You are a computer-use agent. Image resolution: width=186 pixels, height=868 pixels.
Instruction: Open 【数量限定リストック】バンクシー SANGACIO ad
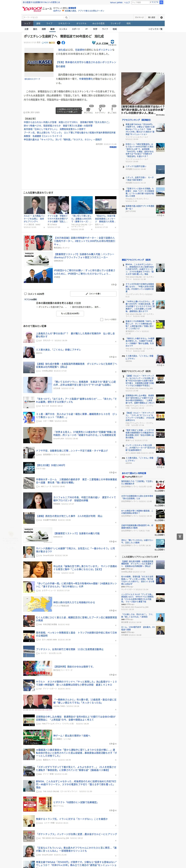tap(84, 256)
